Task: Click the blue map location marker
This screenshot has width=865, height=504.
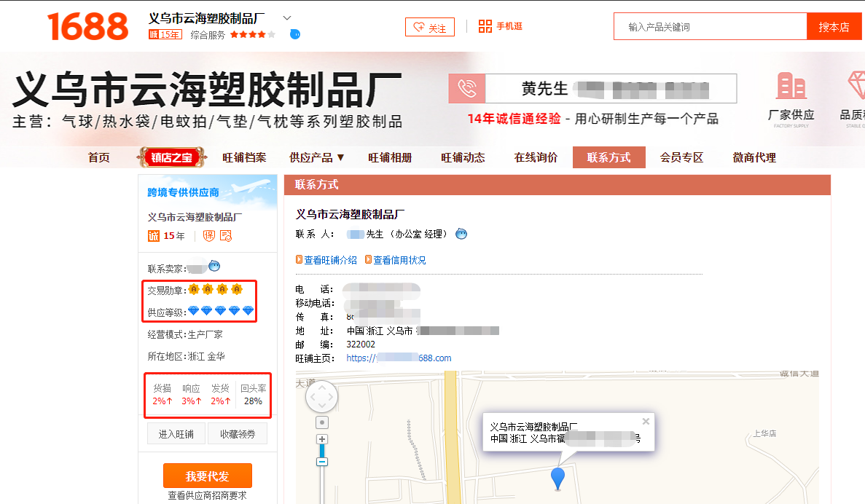Action: tap(557, 478)
